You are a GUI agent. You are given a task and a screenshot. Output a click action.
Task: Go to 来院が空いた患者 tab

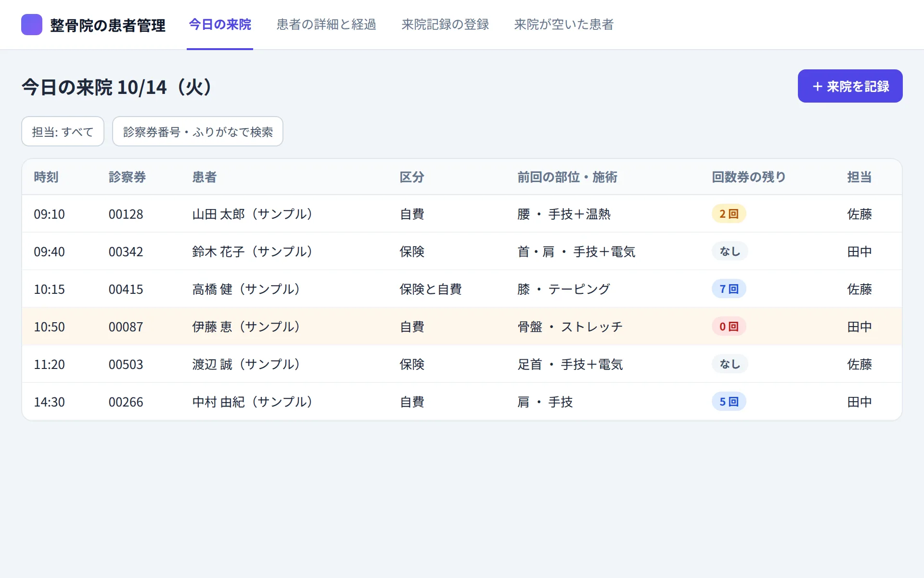click(564, 25)
